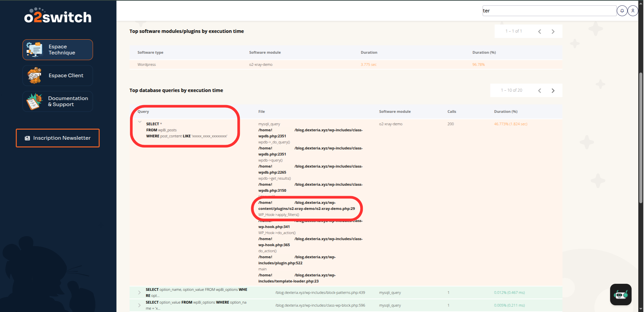The image size is (644, 312).
Task: Click the '1 – 10 of 20' pagination label
Action: (512, 90)
